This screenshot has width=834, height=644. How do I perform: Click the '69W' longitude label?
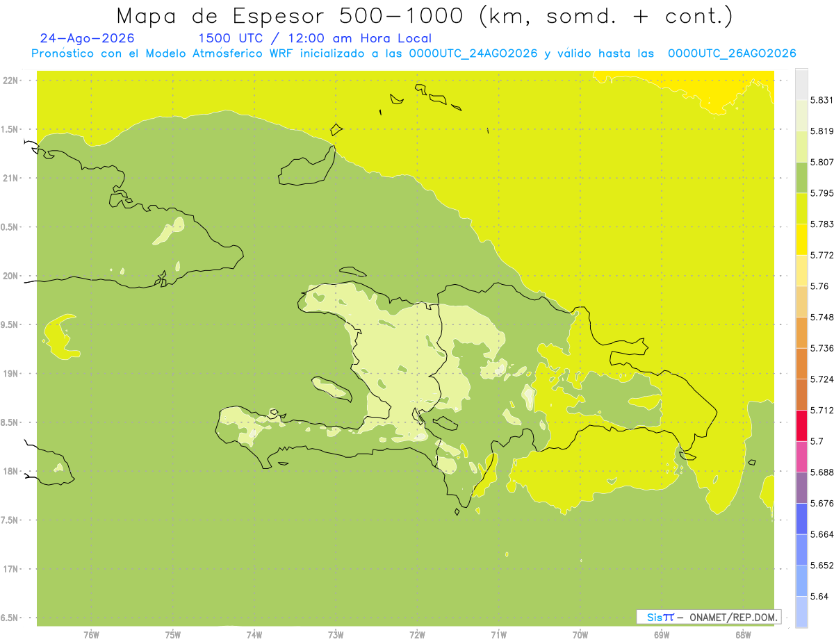pyautogui.click(x=662, y=635)
